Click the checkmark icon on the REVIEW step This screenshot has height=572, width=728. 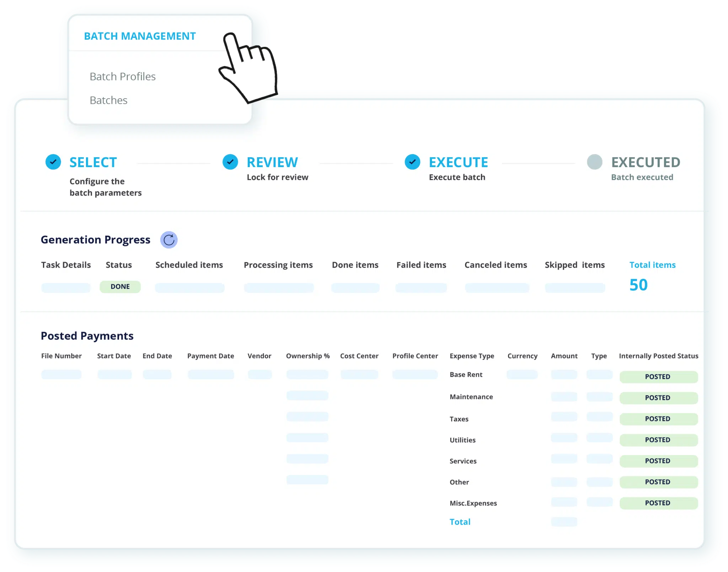click(x=230, y=162)
